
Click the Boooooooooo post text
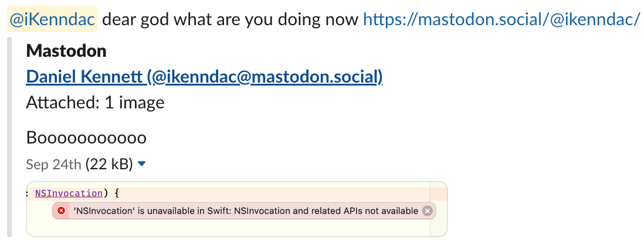(x=86, y=138)
